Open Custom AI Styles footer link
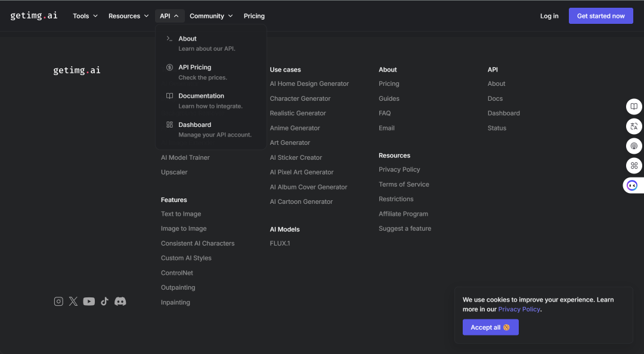This screenshot has width=644, height=354. 186,258
